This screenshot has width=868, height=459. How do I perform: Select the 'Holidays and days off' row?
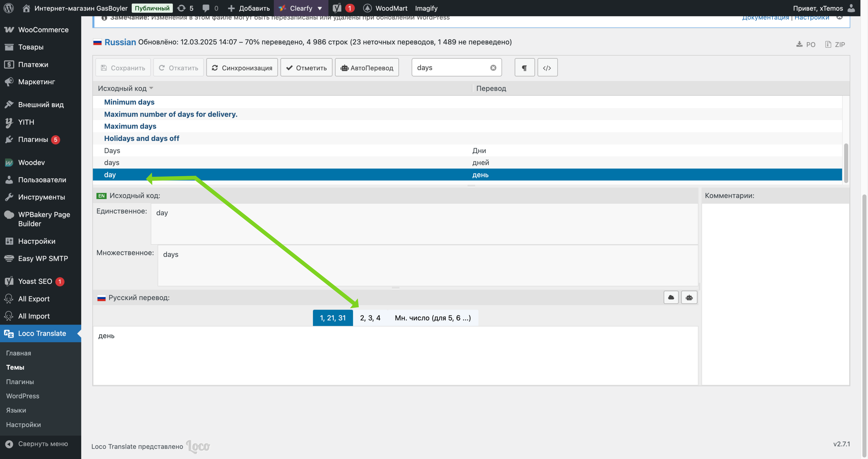coord(467,138)
